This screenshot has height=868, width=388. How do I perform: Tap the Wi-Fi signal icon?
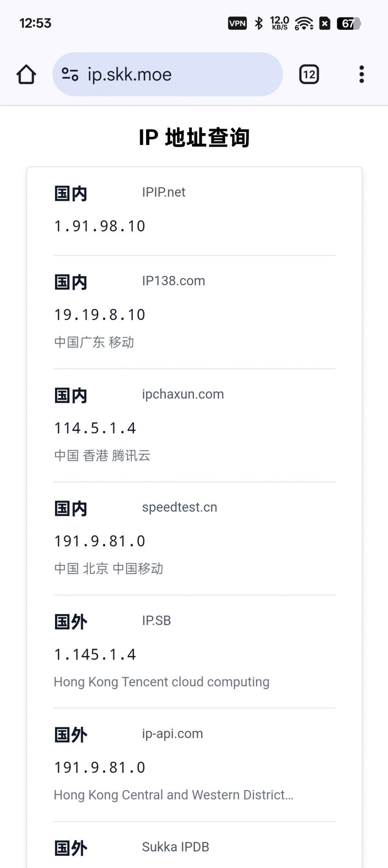click(304, 23)
